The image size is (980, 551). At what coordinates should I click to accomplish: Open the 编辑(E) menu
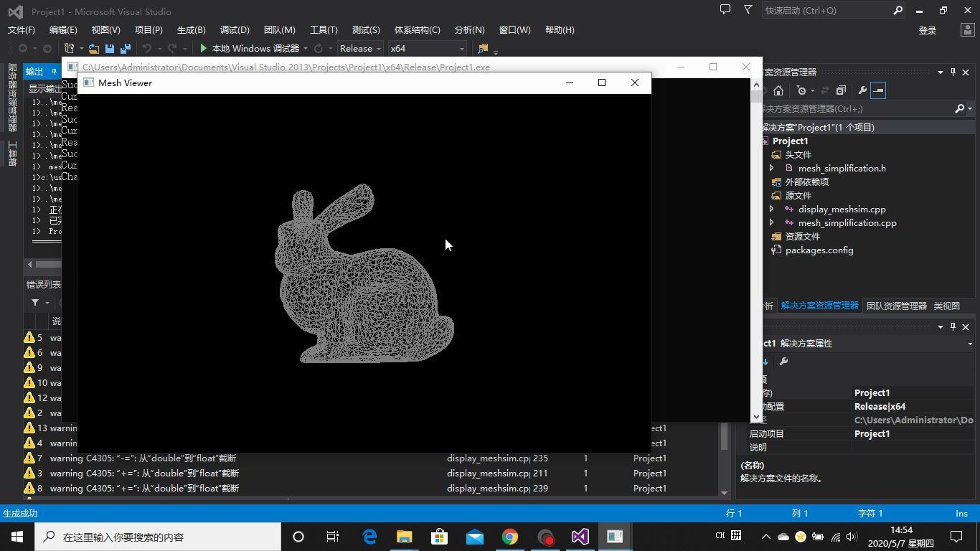(63, 30)
